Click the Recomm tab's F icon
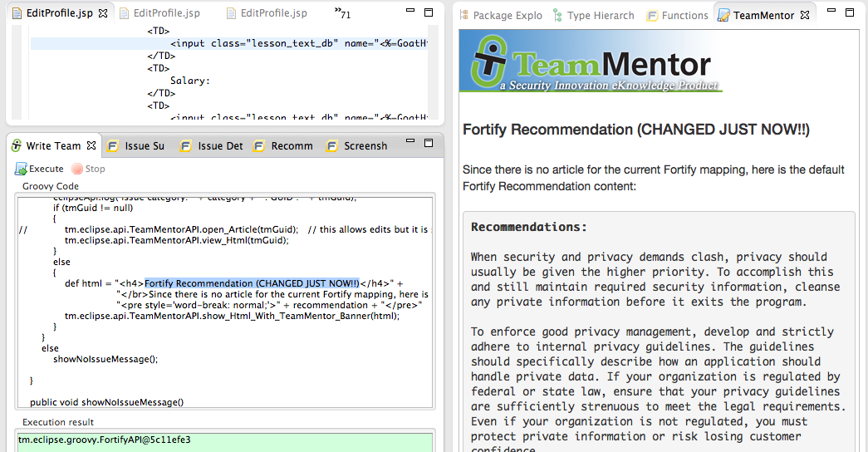Screen dimensions: 868x452 point(259,146)
